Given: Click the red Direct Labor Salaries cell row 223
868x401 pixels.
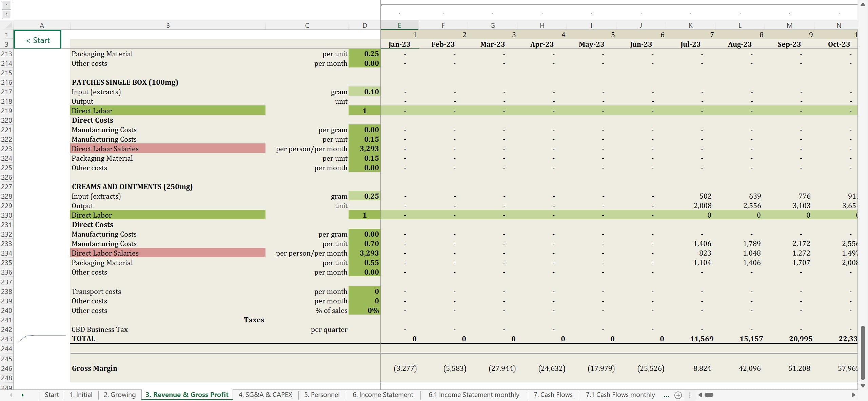Looking at the screenshot, I should point(167,148).
